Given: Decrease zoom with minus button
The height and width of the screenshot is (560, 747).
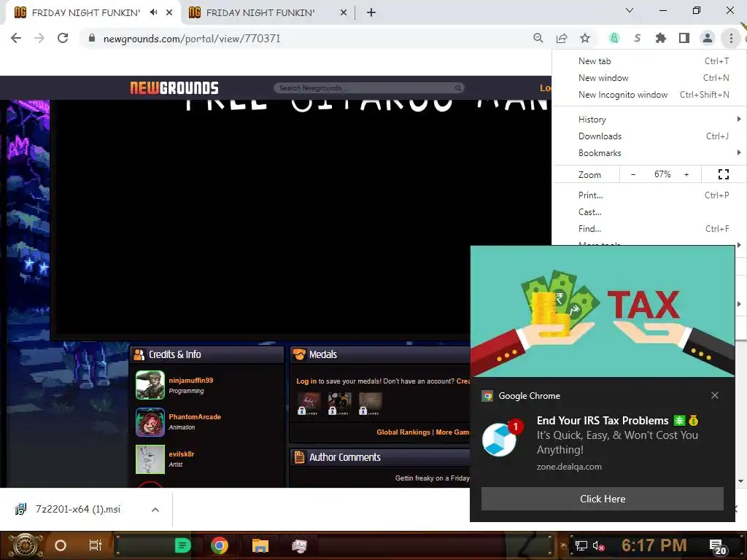Looking at the screenshot, I should click(633, 174).
